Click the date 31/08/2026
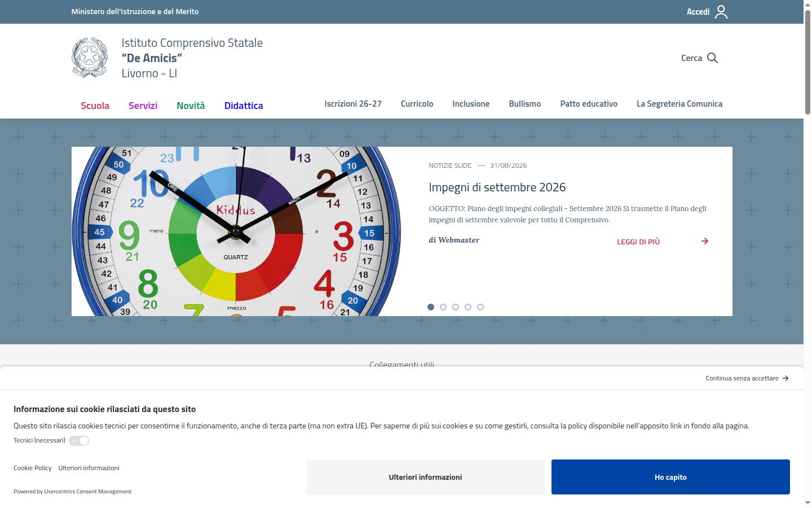812x508 pixels. tap(509, 165)
